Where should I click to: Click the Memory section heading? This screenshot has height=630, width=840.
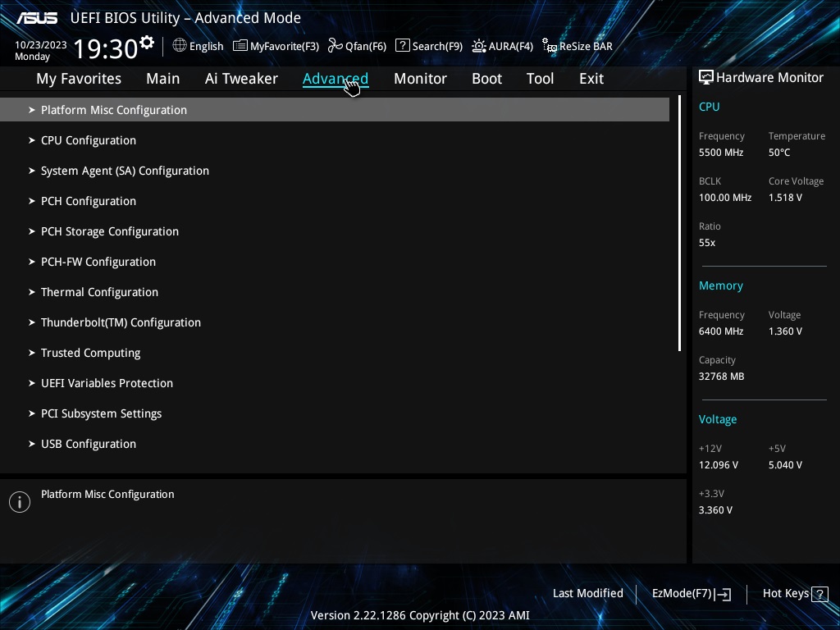(x=720, y=286)
